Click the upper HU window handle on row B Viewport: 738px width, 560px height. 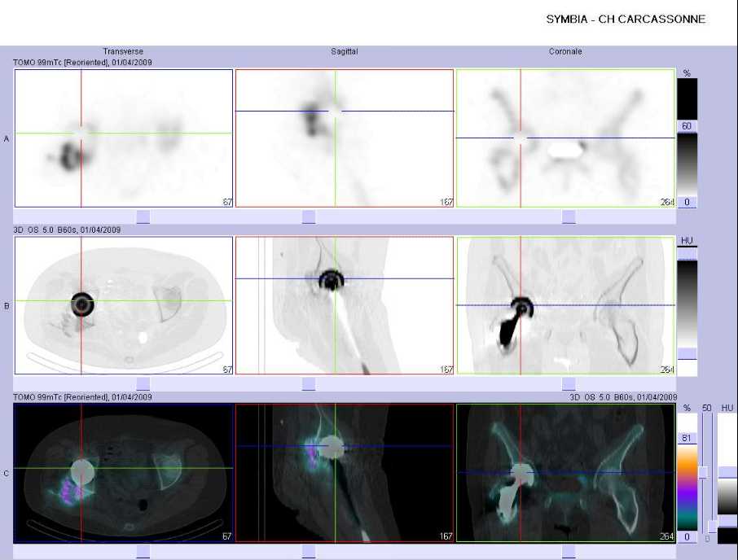[687, 254]
